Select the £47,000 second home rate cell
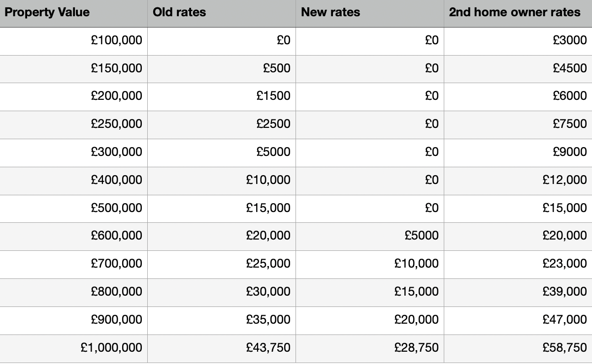592x364 pixels. coord(518,321)
